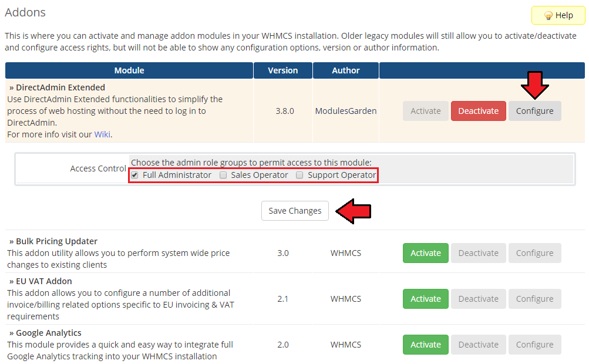This screenshot has width=589, height=364.
Task: Click version 2.1 of EU VAT Addon
Action: pos(282,299)
